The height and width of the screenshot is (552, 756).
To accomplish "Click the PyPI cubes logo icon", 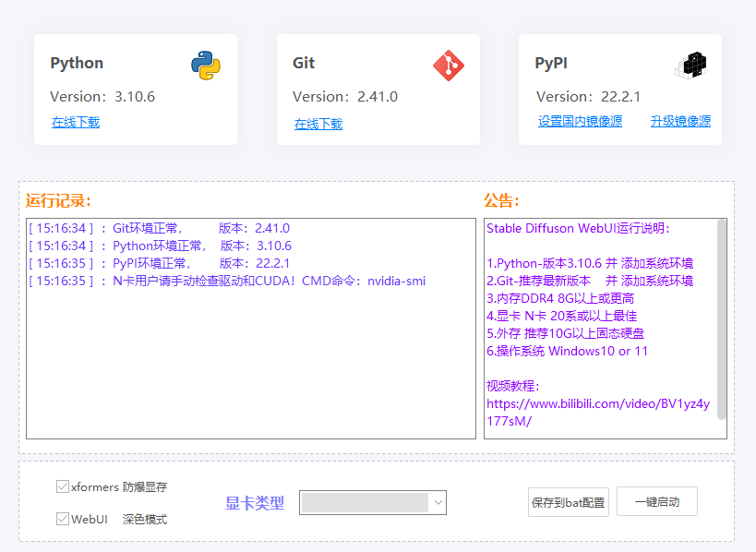I will [690, 66].
